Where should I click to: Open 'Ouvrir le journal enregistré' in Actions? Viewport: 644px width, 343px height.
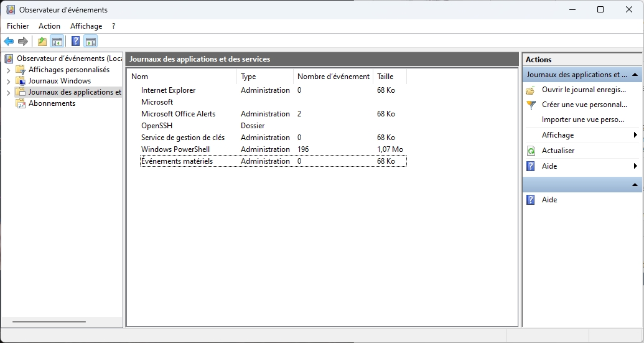583,90
